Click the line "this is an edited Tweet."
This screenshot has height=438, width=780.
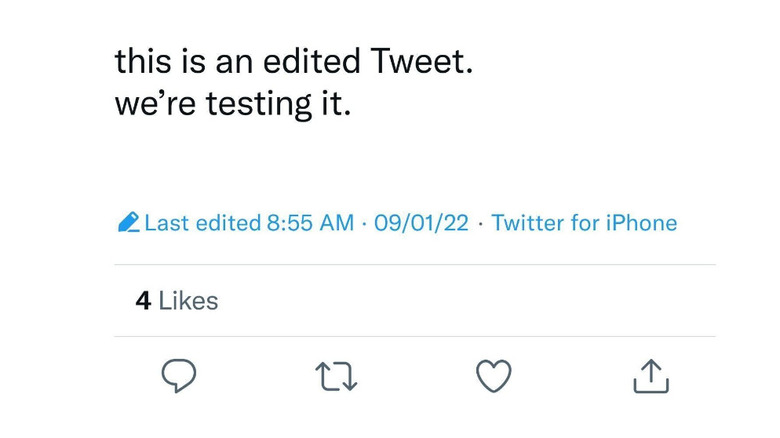(293, 62)
